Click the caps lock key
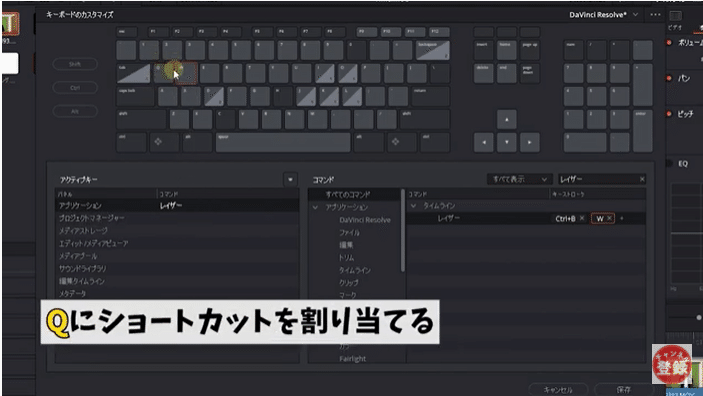The image size is (703, 396). click(135, 96)
